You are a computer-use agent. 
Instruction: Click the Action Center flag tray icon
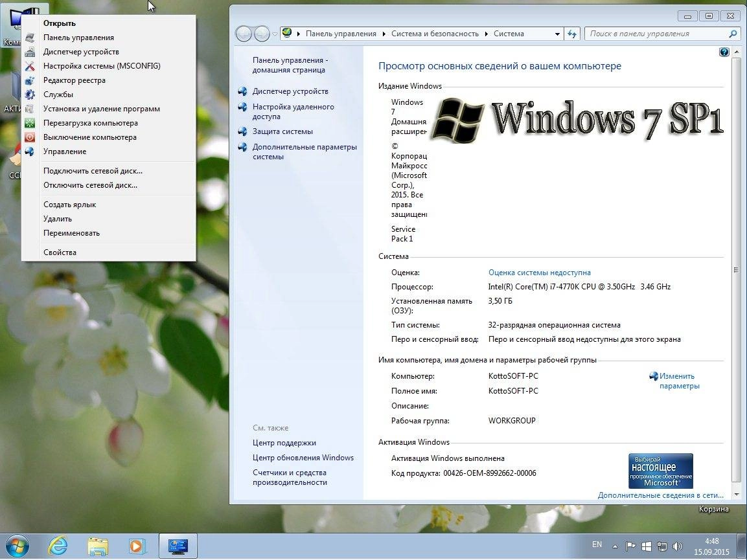(630, 546)
